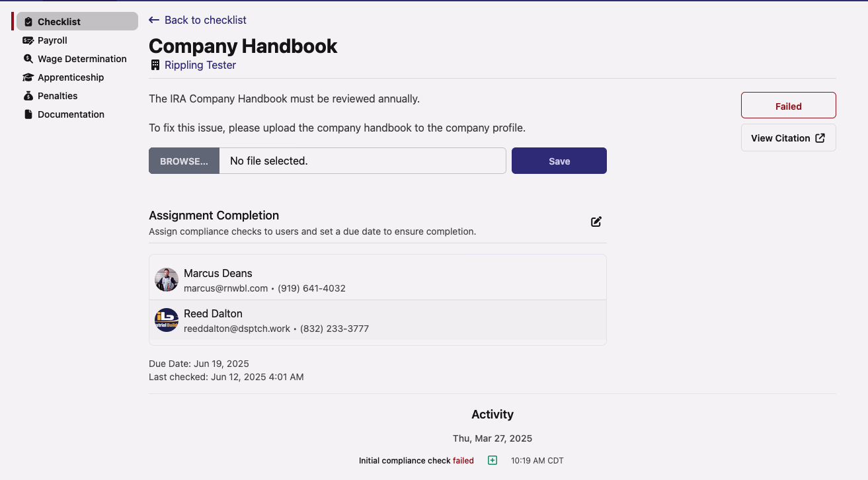The image size is (868, 480).
Task: Click the No file selected field
Action: click(362, 161)
